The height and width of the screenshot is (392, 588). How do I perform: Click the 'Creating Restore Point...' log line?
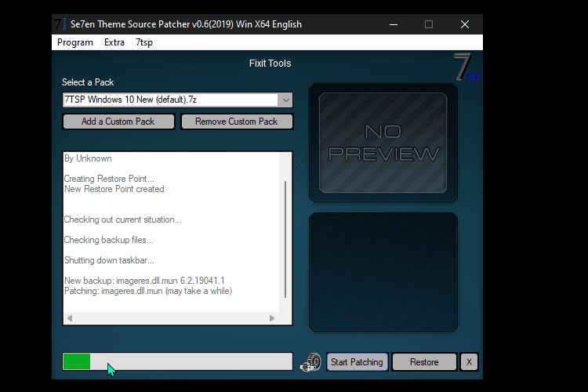click(109, 179)
